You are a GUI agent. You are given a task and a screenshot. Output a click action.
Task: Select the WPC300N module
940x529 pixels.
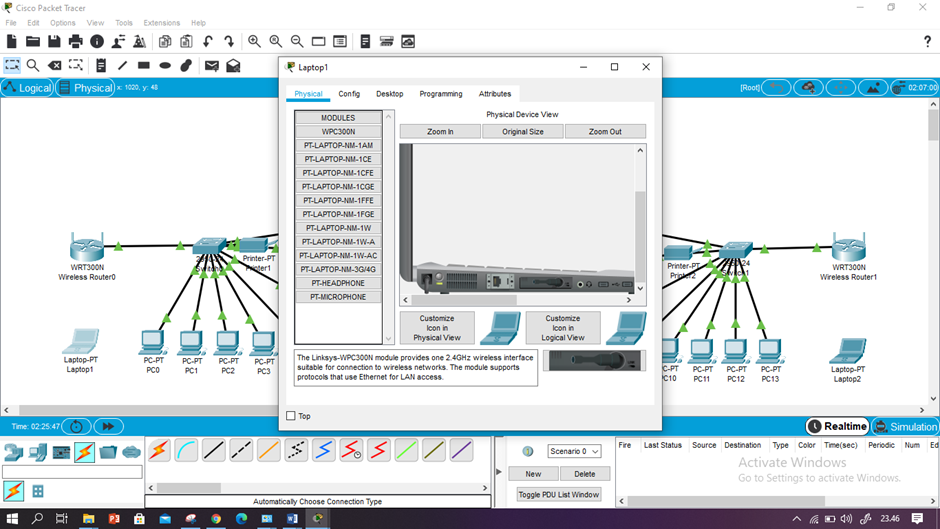pyautogui.click(x=338, y=131)
